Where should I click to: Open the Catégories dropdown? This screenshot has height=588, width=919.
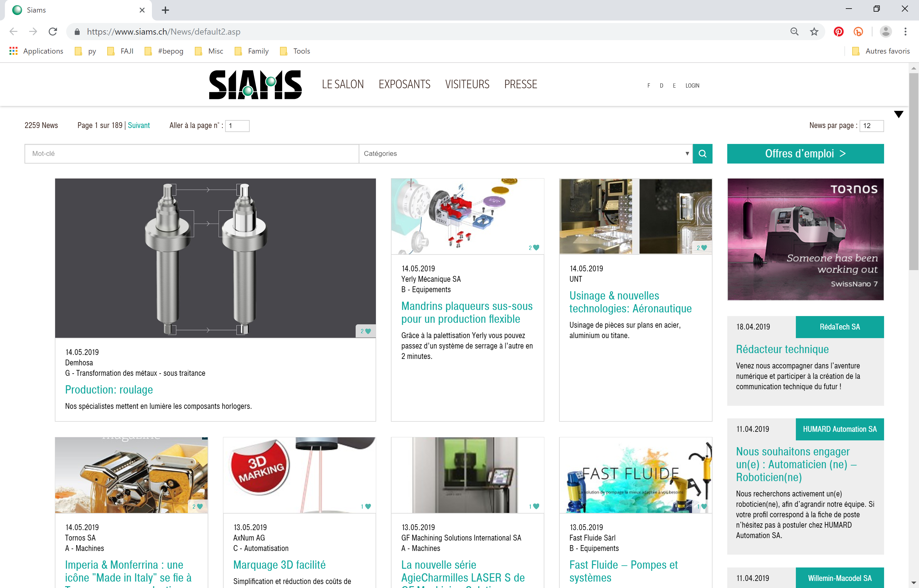pyautogui.click(x=526, y=153)
